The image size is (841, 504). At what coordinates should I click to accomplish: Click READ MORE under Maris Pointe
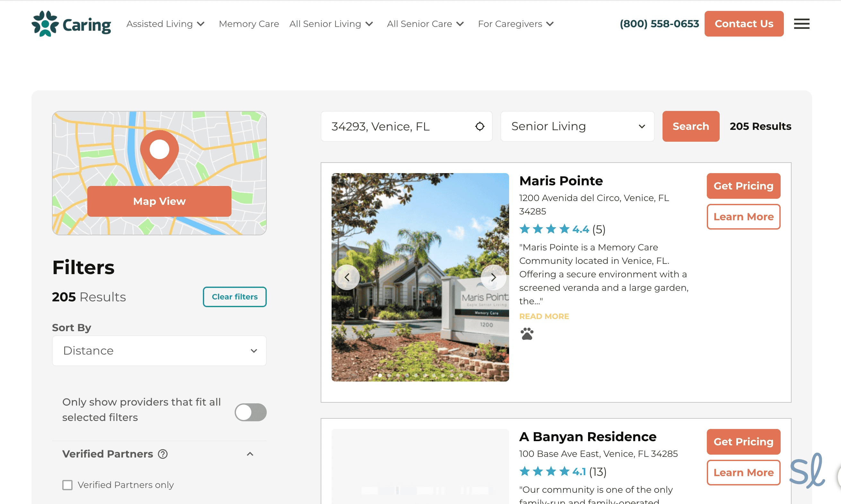coord(544,316)
